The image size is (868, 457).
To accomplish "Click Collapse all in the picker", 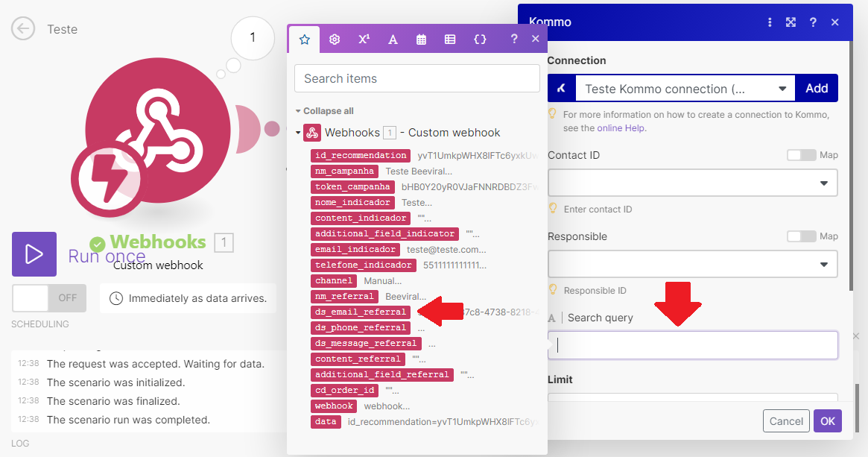I will (328, 111).
